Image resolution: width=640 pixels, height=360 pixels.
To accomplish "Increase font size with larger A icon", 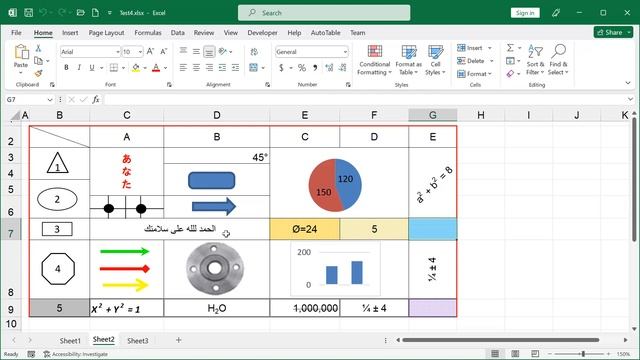I will [150, 51].
